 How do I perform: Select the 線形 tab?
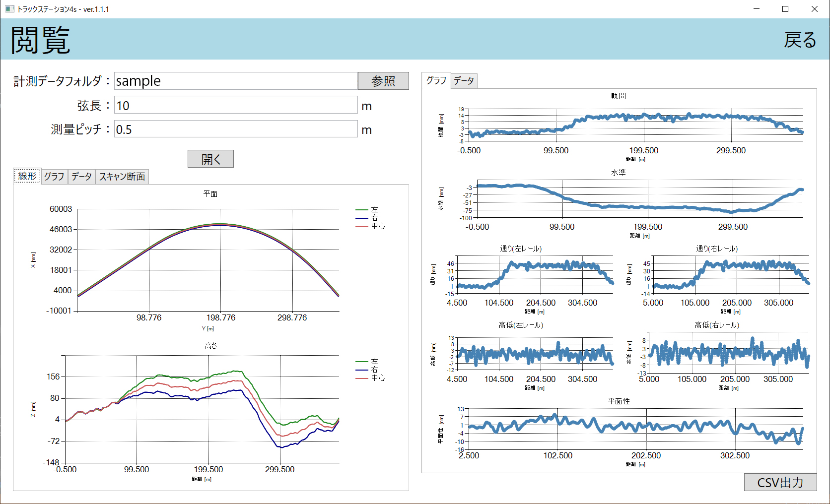[27, 176]
